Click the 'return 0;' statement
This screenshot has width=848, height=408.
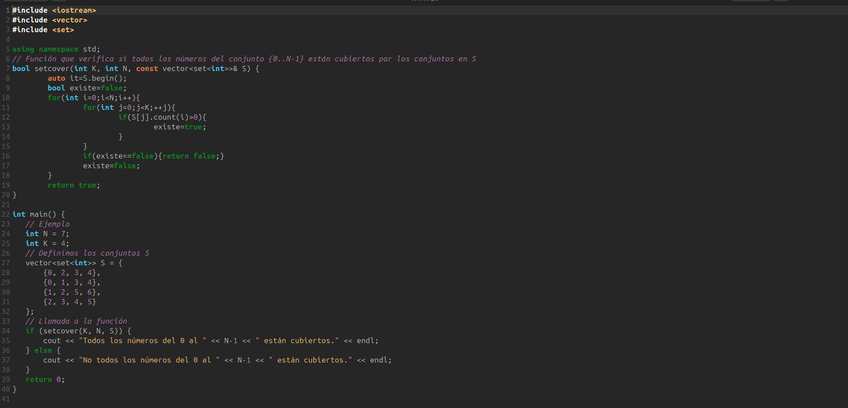(x=45, y=379)
